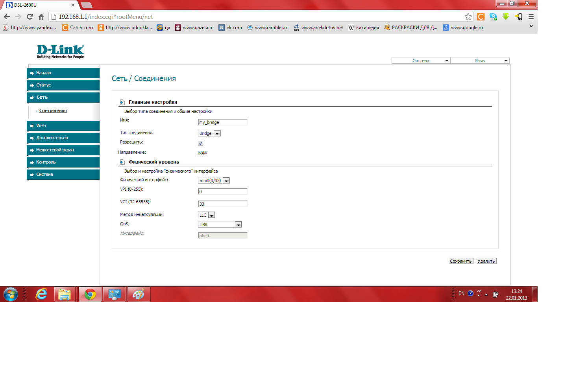Launch Internet Explorer from the taskbar
The image size is (588, 383).
point(41,294)
